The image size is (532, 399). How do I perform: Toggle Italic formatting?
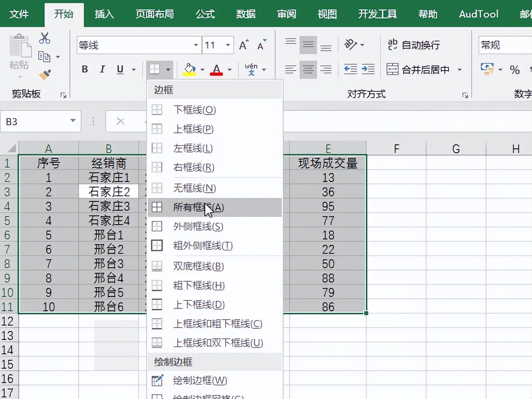tap(102, 69)
